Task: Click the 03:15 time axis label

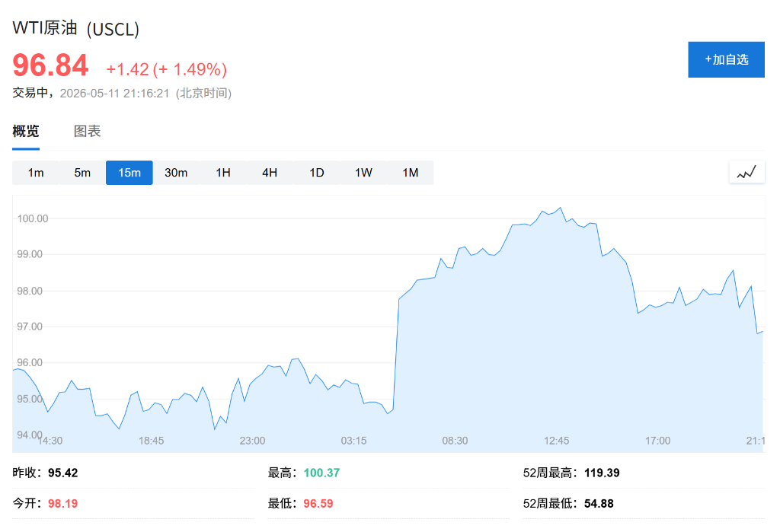Action: click(353, 441)
